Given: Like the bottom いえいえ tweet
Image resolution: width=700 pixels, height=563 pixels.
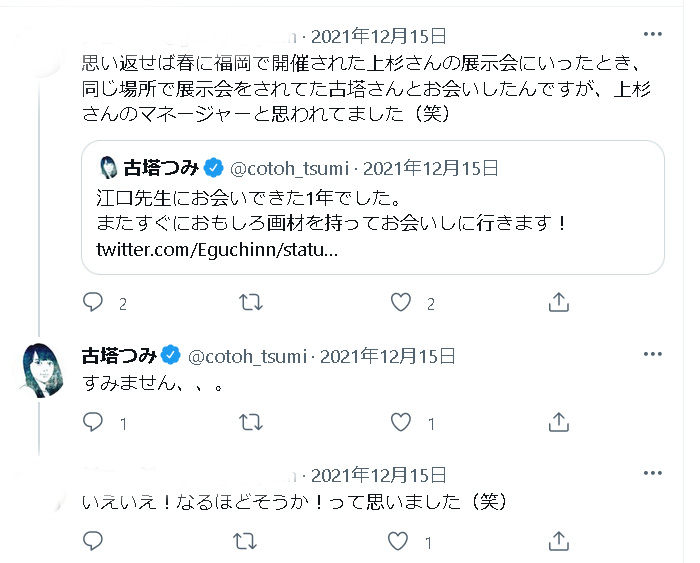Looking at the screenshot, I should pyautogui.click(x=400, y=541).
